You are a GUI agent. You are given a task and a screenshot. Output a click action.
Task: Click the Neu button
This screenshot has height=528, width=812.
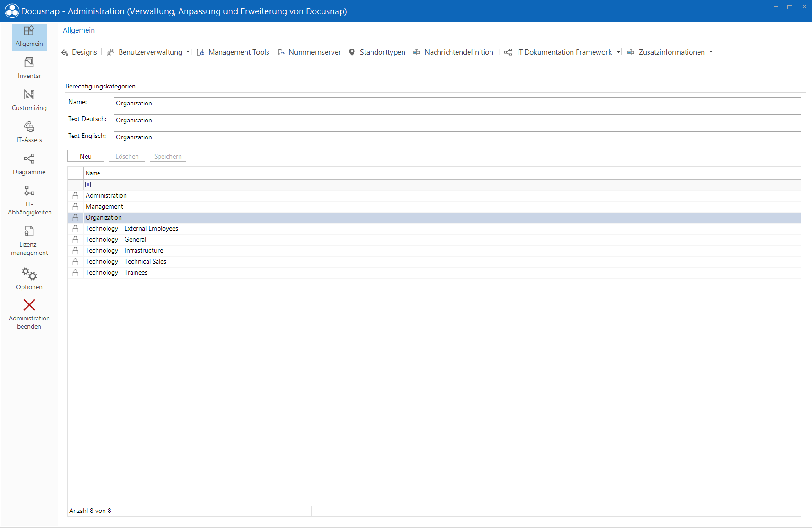[86, 156]
